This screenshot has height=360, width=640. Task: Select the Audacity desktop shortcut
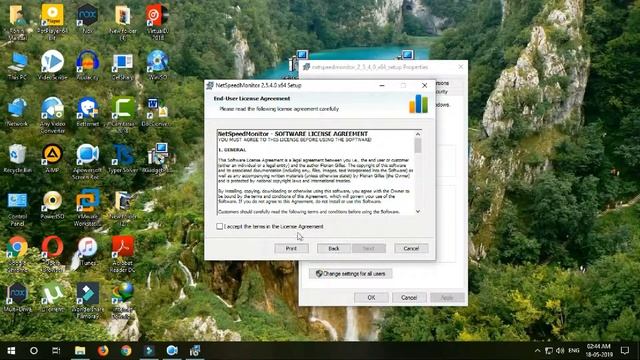pyautogui.click(x=87, y=65)
